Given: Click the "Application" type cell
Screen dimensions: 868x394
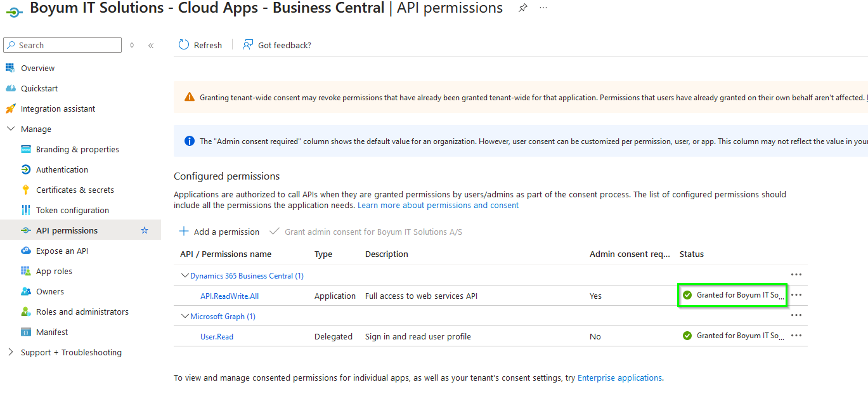Looking at the screenshot, I should (335, 296).
